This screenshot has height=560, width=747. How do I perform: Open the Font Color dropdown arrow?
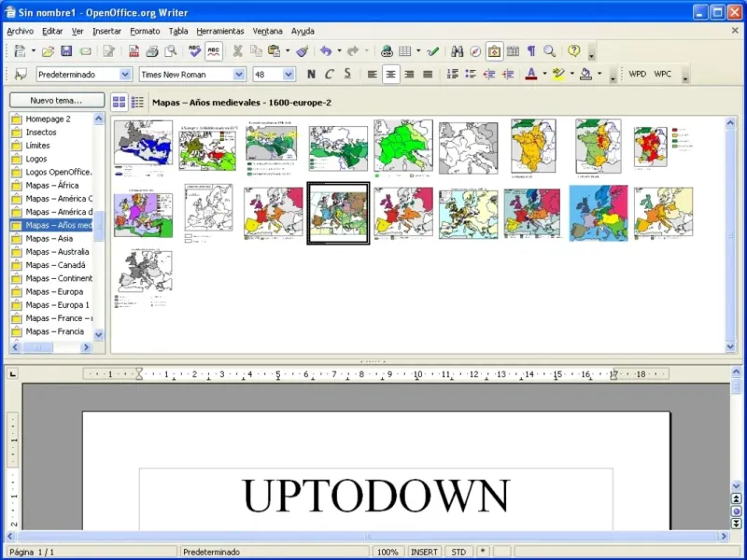(544, 74)
